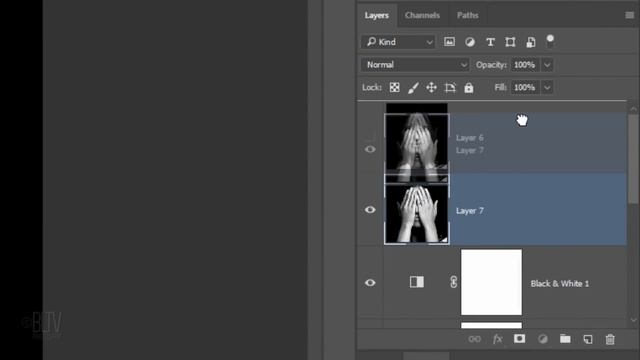This screenshot has width=640, height=360.
Task: Click the Opacity 100% value field
Action: tap(526, 65)
